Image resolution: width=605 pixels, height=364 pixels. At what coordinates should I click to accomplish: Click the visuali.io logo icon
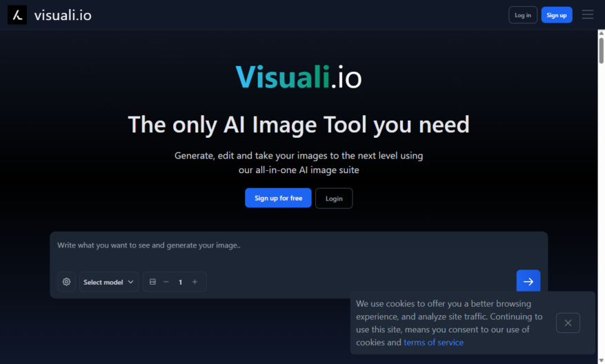point(17,15)
